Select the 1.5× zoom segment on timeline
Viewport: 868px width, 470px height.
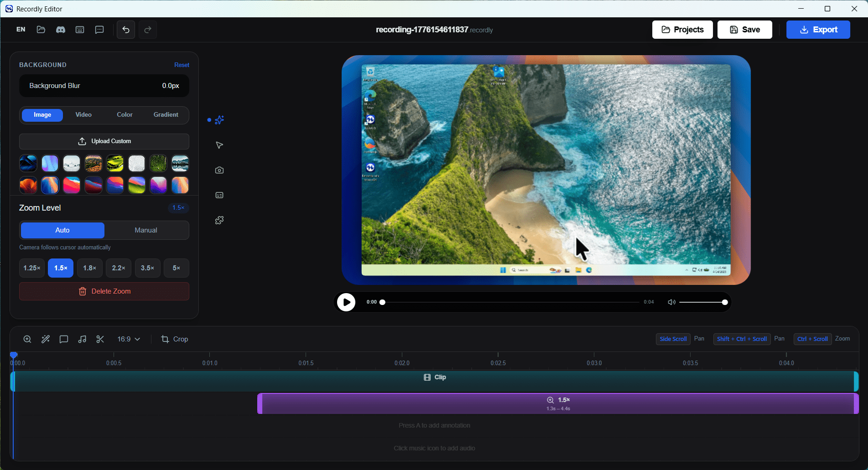(558, 404)
